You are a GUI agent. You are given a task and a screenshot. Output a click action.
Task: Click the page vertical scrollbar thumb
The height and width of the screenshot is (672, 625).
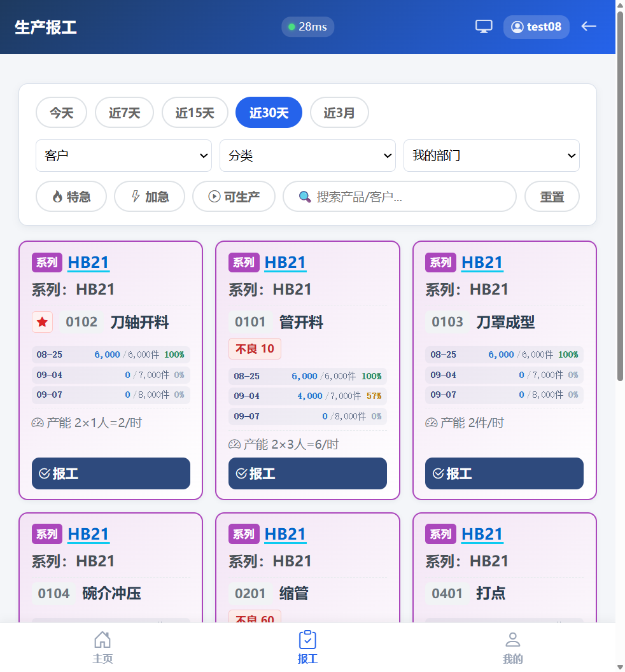click(621, 196)
